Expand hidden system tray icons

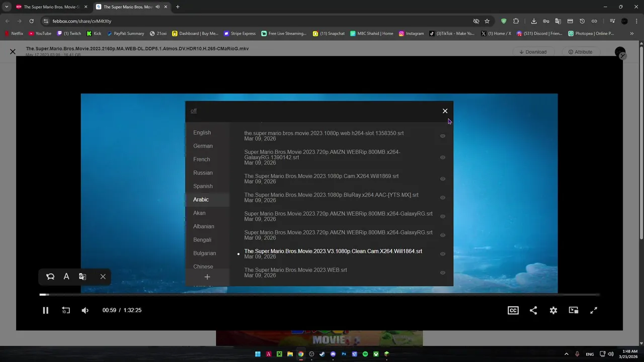(x=567, y=354)
